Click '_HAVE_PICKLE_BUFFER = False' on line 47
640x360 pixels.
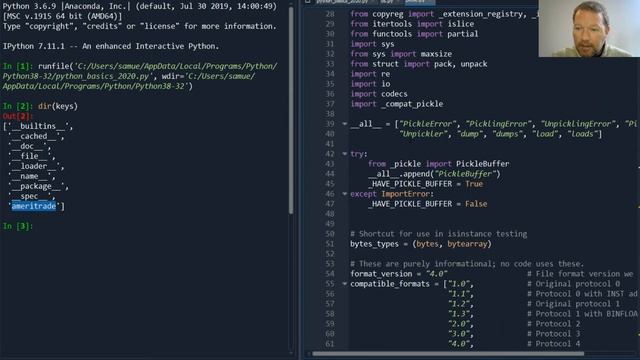pyautogui.click(x=427, y=204)
